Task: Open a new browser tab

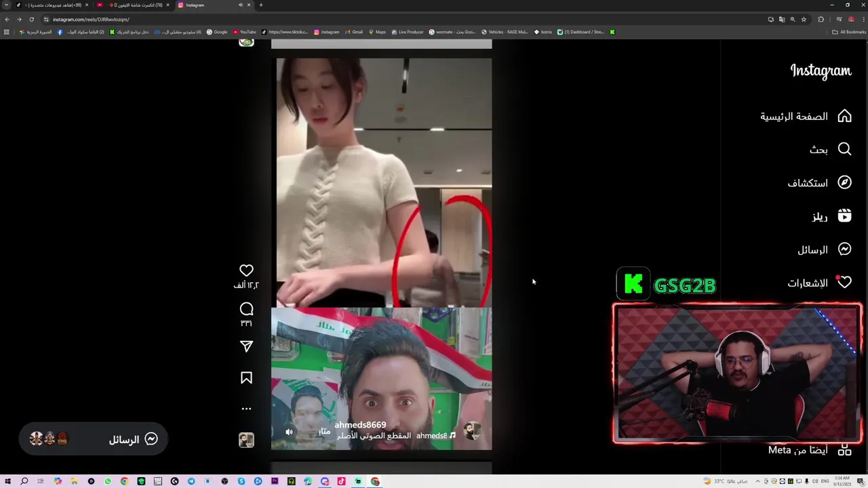Action: pyautogui.click(x=261, y=5)
